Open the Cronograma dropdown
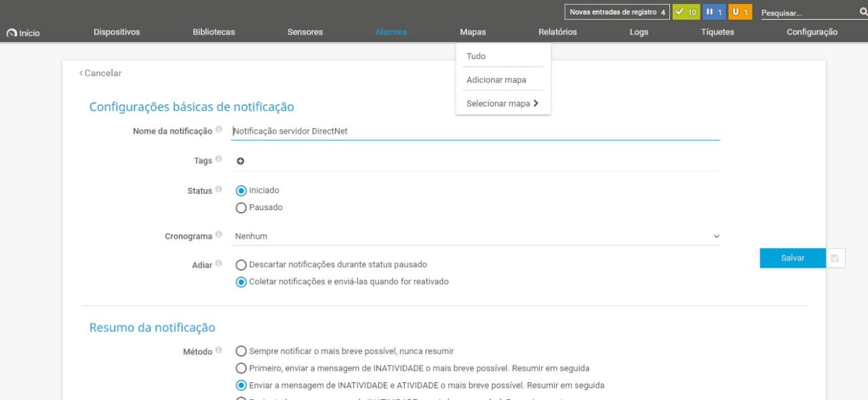 [475, 237]
